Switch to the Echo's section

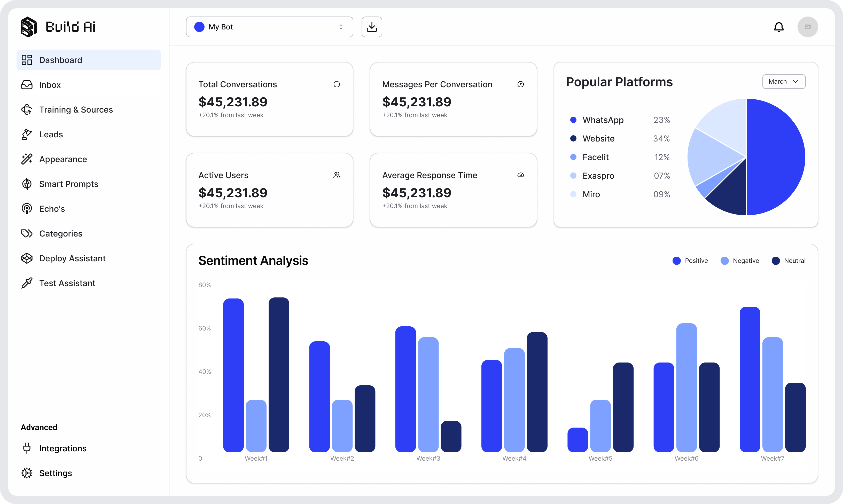(x=27, y=209)
